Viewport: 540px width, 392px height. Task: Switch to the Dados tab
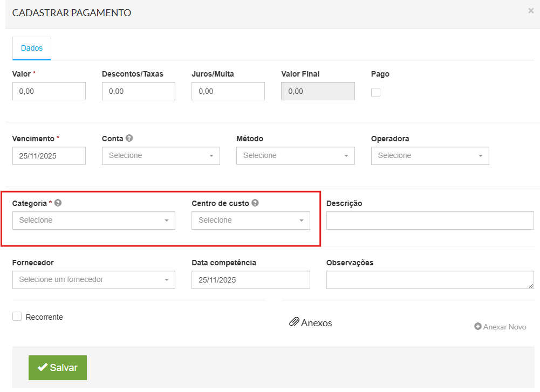[x=32, y=48]
